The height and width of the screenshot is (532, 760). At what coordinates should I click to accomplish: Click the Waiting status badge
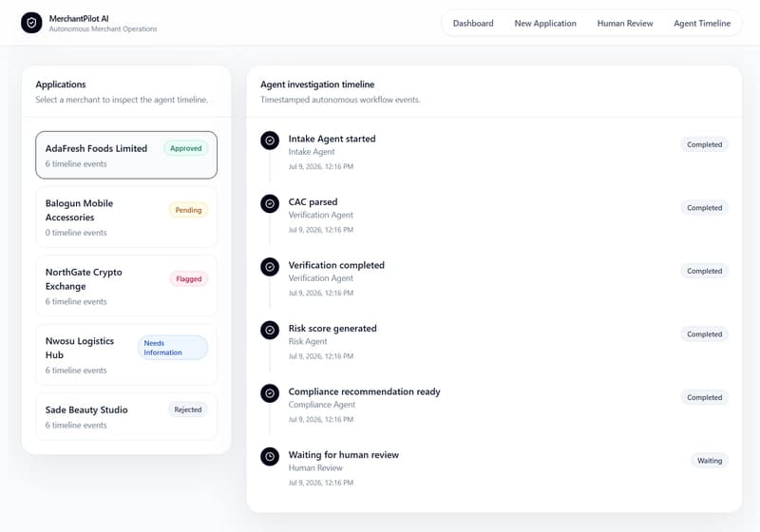tap(710, 461)
